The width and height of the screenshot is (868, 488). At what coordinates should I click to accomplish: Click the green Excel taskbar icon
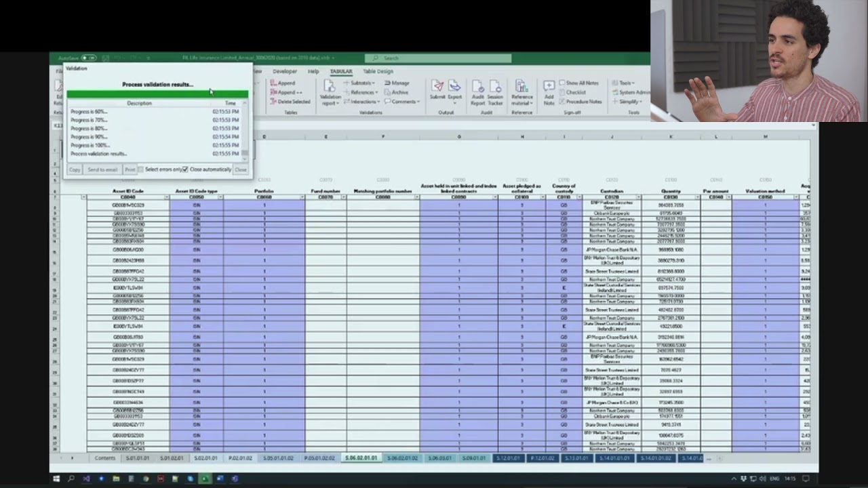205,479
